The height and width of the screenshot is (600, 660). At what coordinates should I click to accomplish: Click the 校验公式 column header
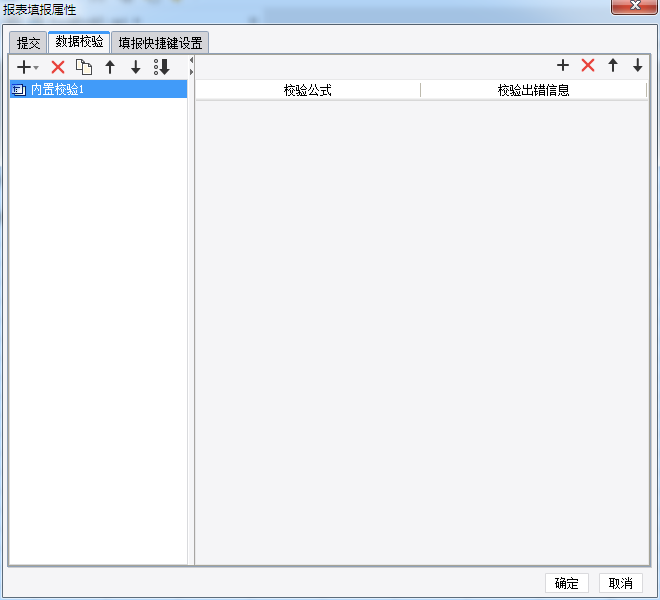click(x=308, y=90)
